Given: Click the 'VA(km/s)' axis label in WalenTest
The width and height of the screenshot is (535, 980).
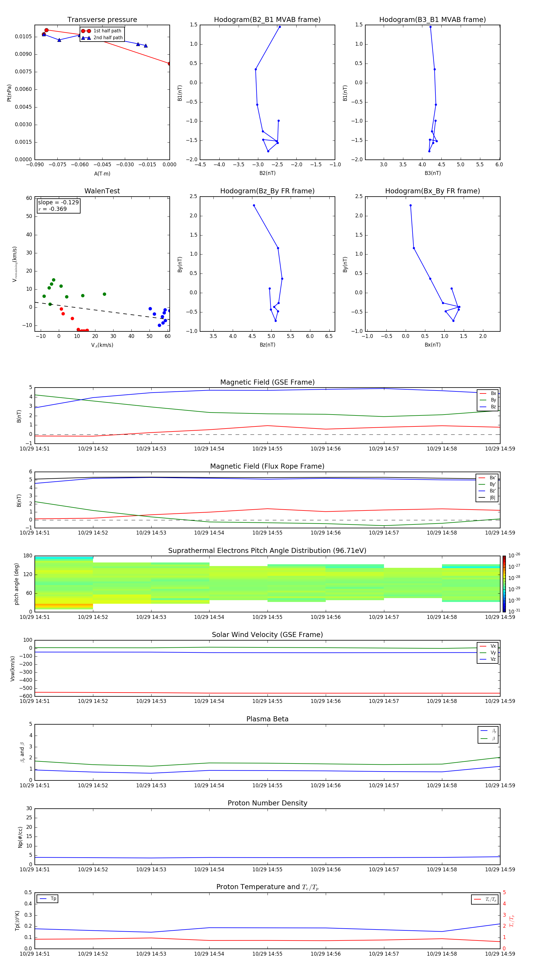Looking at the screenshot, I should point(102,345).
